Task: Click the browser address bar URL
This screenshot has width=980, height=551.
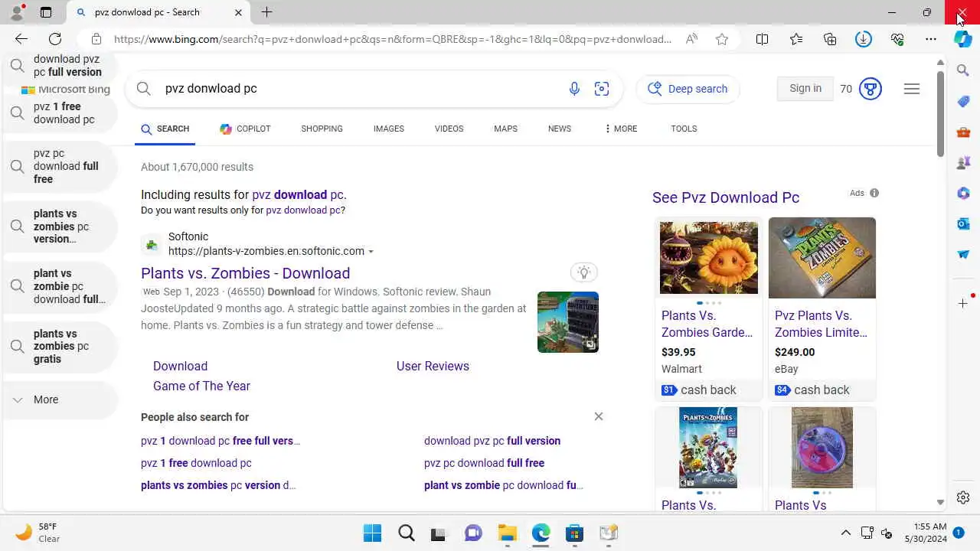Action: (x=393, y=39)
